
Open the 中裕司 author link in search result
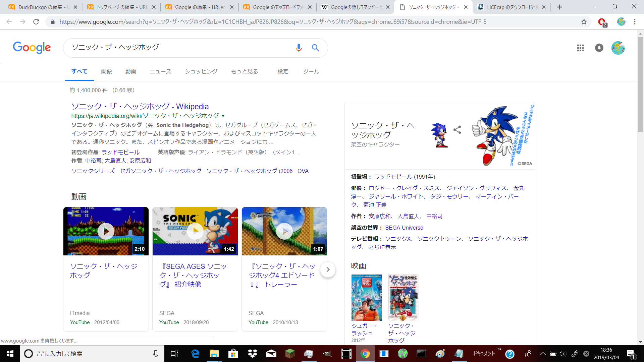point(93,161)
